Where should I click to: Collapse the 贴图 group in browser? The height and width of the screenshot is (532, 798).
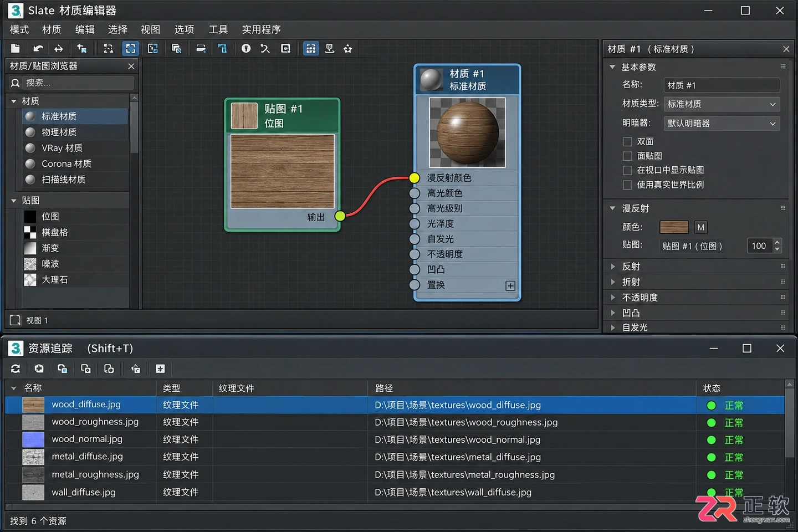coord(14,201)
